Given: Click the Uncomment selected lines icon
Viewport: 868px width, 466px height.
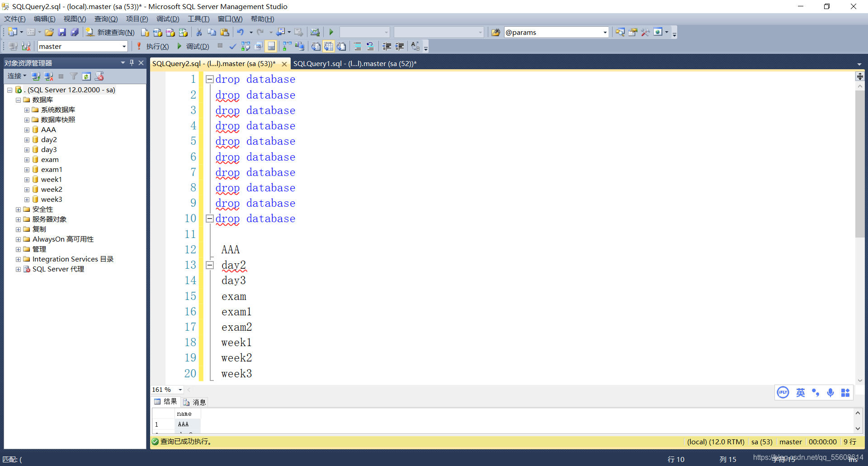Looking at the screenshot, I should [x=370, y=46].
